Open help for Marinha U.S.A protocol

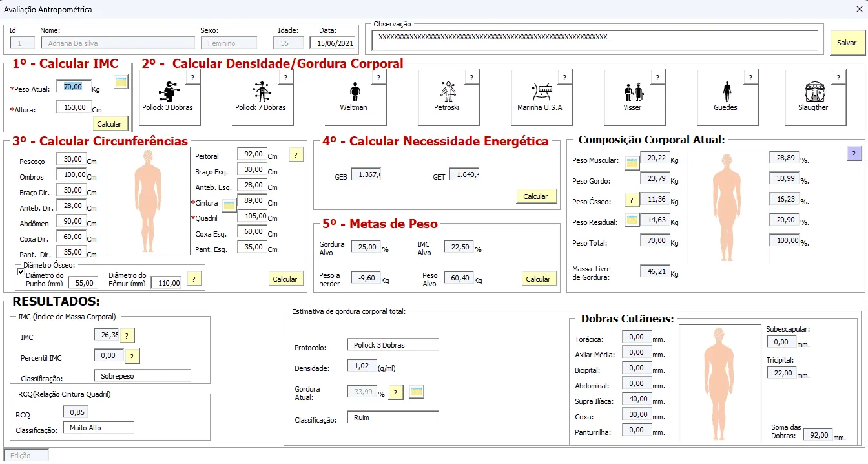[565, 78]
